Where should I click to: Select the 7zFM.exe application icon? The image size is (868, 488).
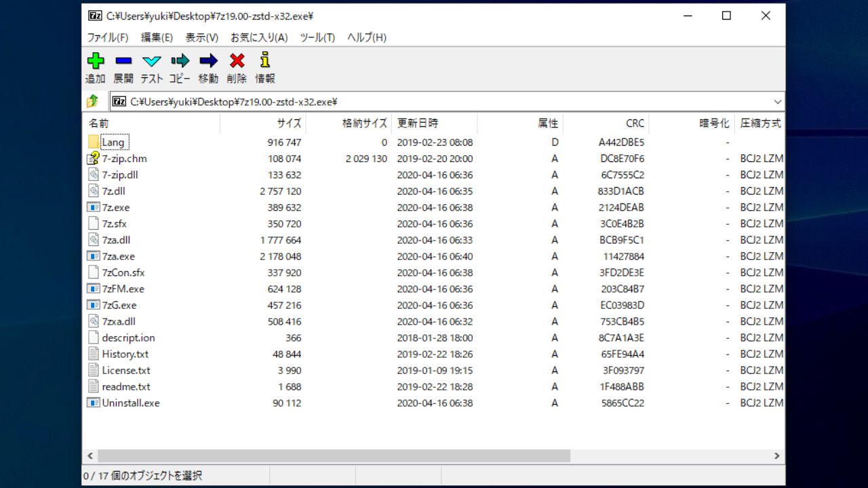point(94,289)
